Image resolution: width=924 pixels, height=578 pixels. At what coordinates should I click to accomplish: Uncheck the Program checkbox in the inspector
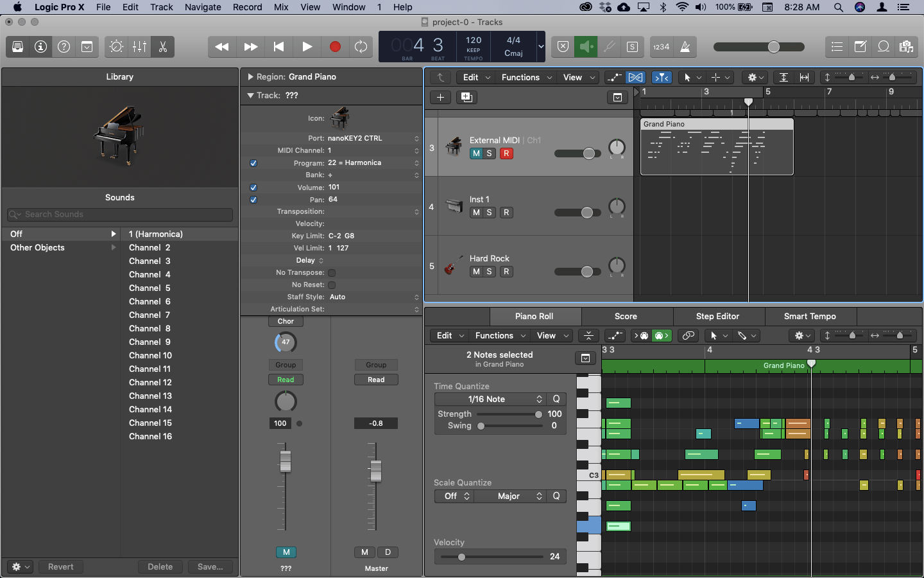(x=253, y=162)
